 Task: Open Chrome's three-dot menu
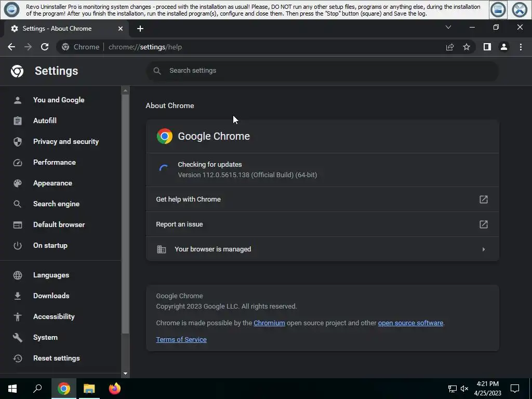521,47
